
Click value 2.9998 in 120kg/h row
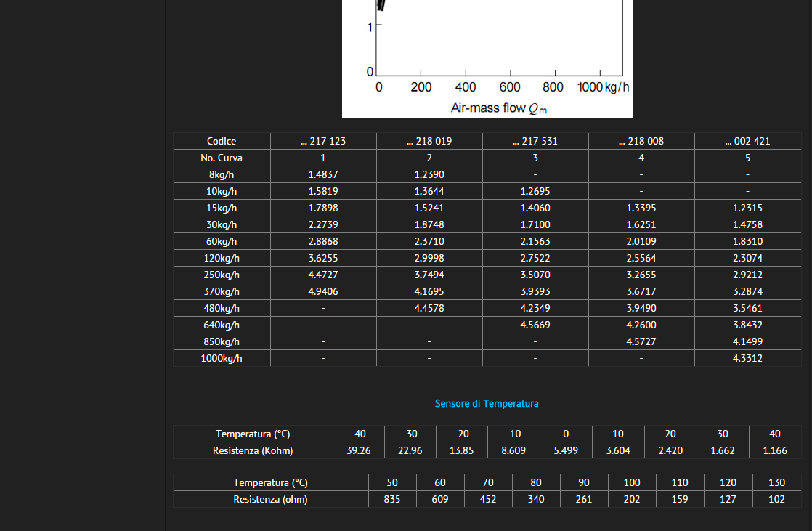[429, 258]
